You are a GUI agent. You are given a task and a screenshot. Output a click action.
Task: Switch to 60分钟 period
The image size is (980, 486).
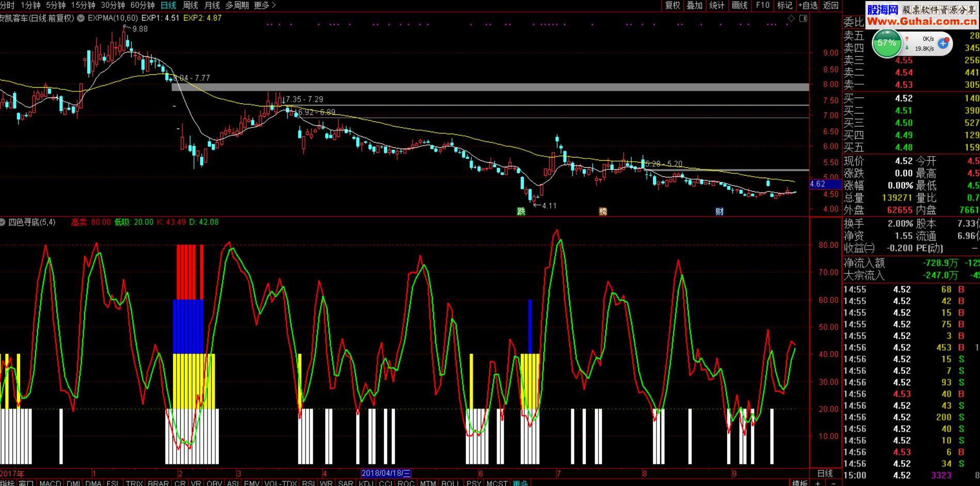pyautogui.click(x=142, y=5)
